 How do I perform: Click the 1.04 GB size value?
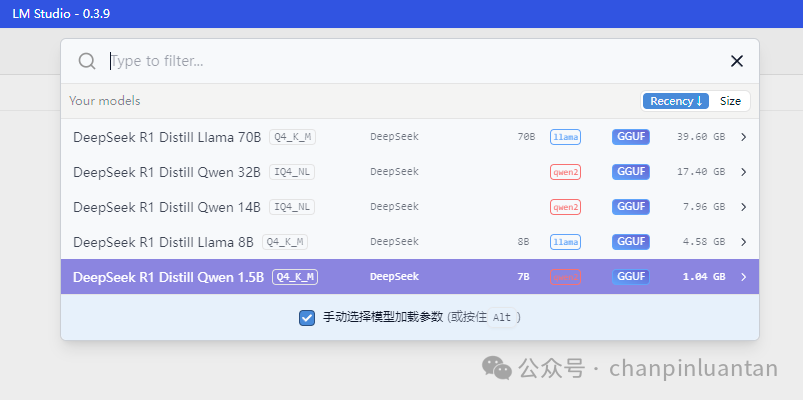[x=704, y=277]
